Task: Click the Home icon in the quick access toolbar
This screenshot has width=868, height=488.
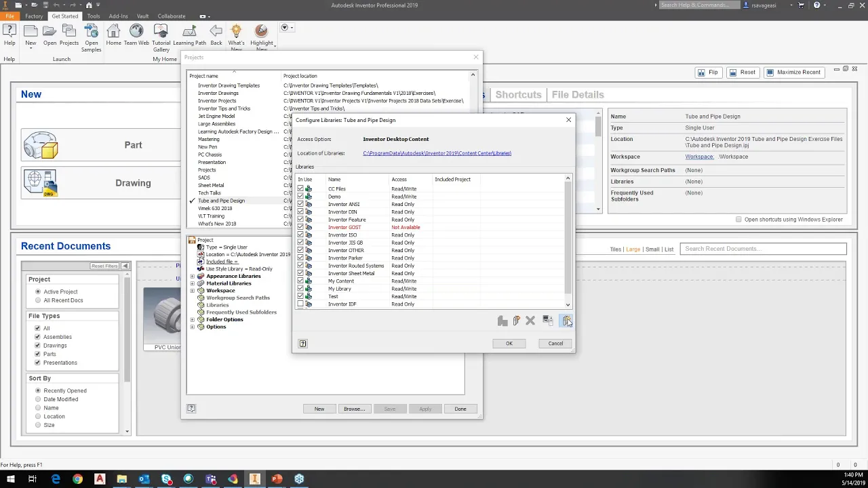Action: pos(89,5)
